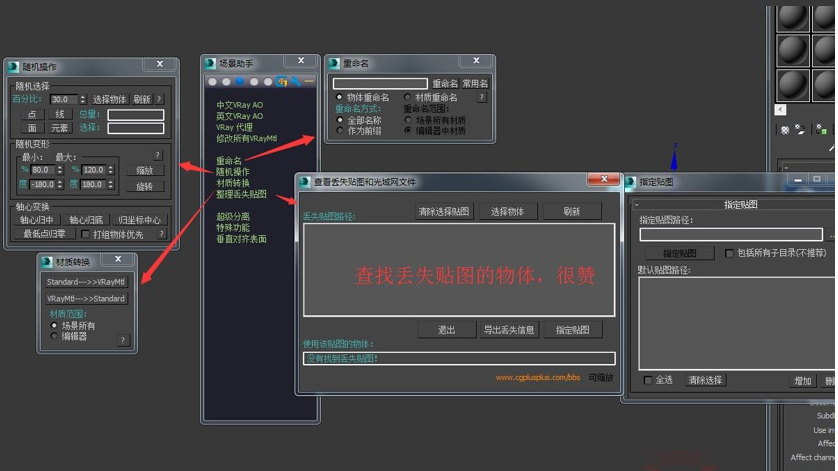
Task: Click the percentage value spinner arrows
Action: [84, 100]
